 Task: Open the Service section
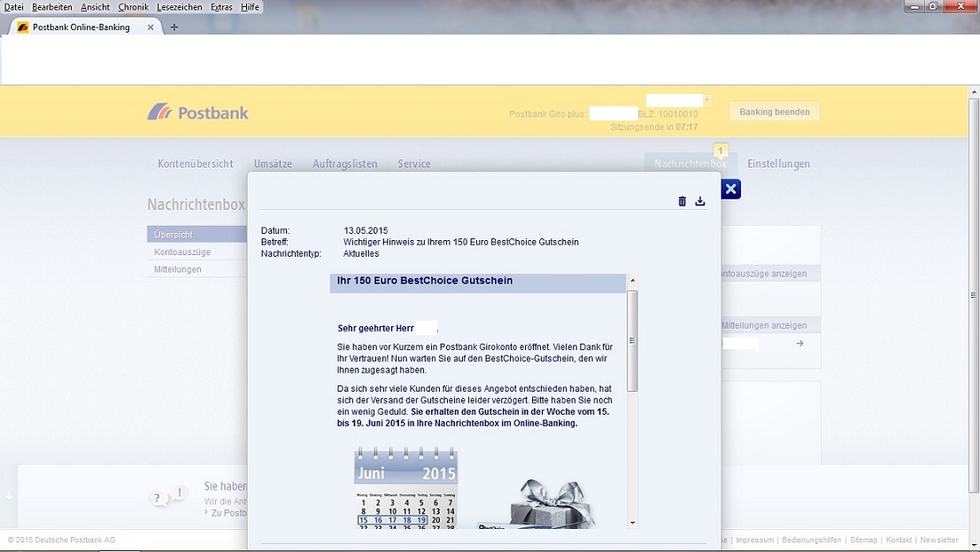(x=413, y=163)
